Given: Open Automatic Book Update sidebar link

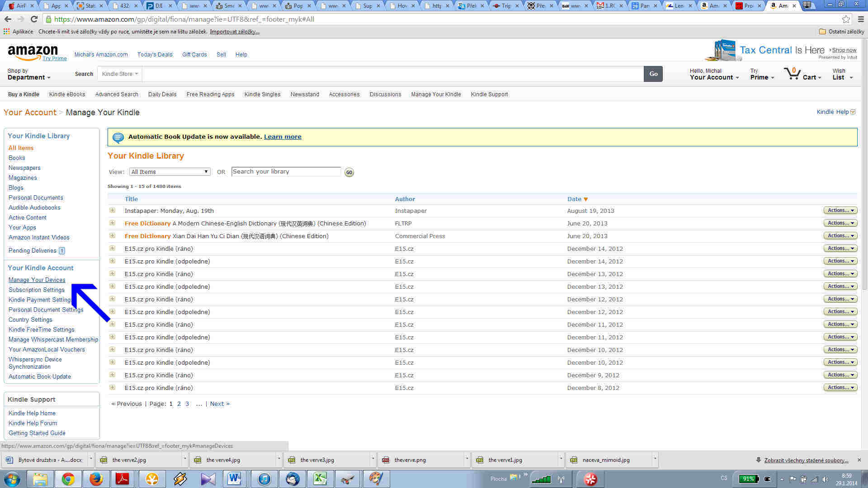Looking at the screenshot, I should pos(39,377).
